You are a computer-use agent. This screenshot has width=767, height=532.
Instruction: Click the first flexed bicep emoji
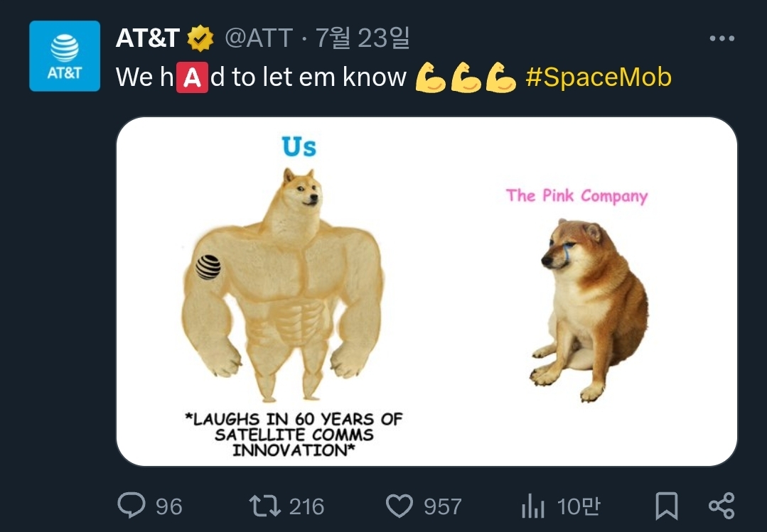click(430, 77)
